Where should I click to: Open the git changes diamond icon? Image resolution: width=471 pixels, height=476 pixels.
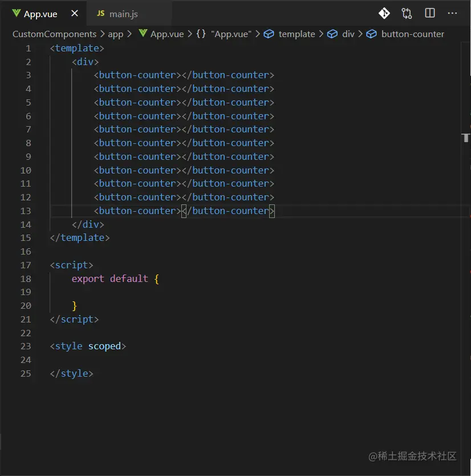coord(384,13)
